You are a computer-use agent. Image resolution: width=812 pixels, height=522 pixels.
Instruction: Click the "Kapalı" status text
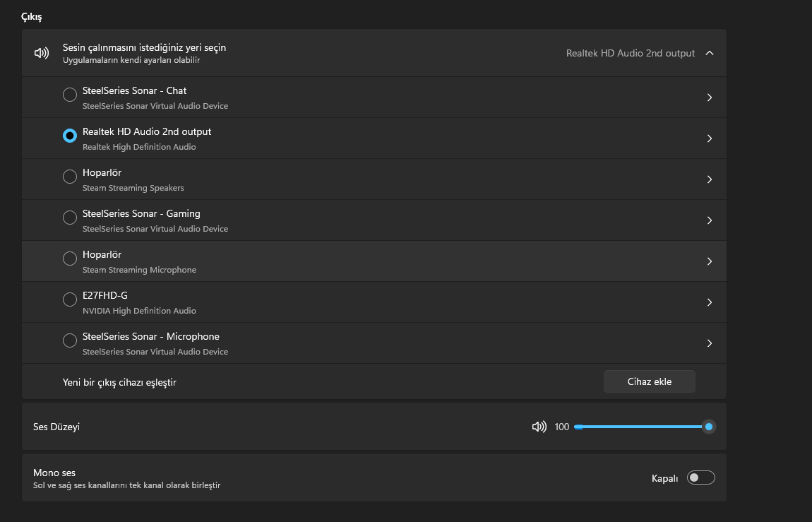[665, 478]
